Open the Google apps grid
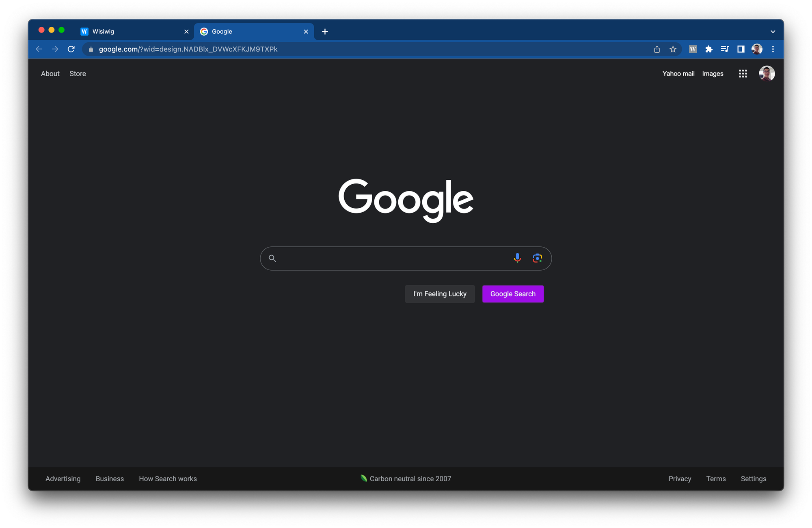Image resolution: width=812 pixels, height=528 pixels. point(743,73)
